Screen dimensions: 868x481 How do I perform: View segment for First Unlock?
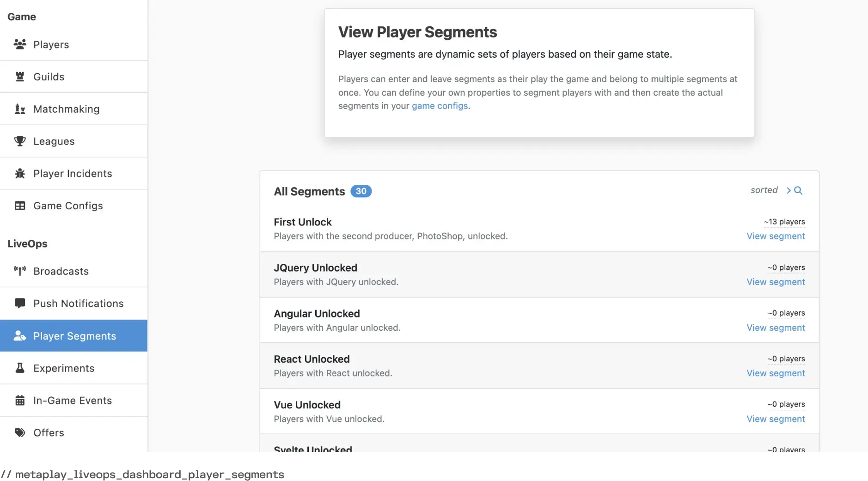[776, 236]
